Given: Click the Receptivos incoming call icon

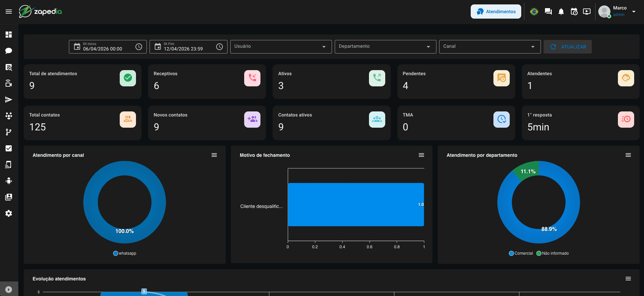Looking at the screenshot, I should coord(252,78).
